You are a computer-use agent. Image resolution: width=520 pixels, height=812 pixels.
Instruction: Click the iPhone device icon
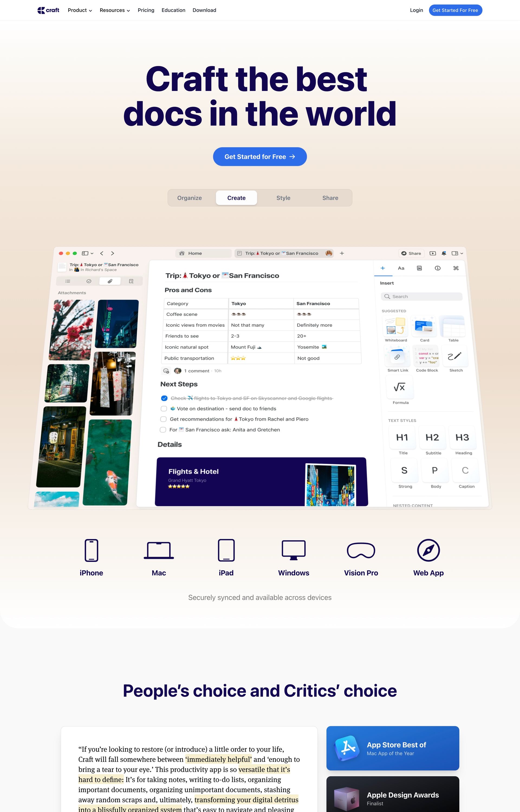pyautogui.click(x=91, y=550)
